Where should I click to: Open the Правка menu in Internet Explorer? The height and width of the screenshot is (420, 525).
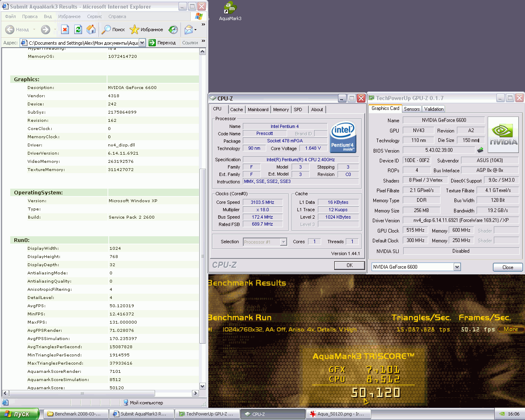(x=30, y=16)
